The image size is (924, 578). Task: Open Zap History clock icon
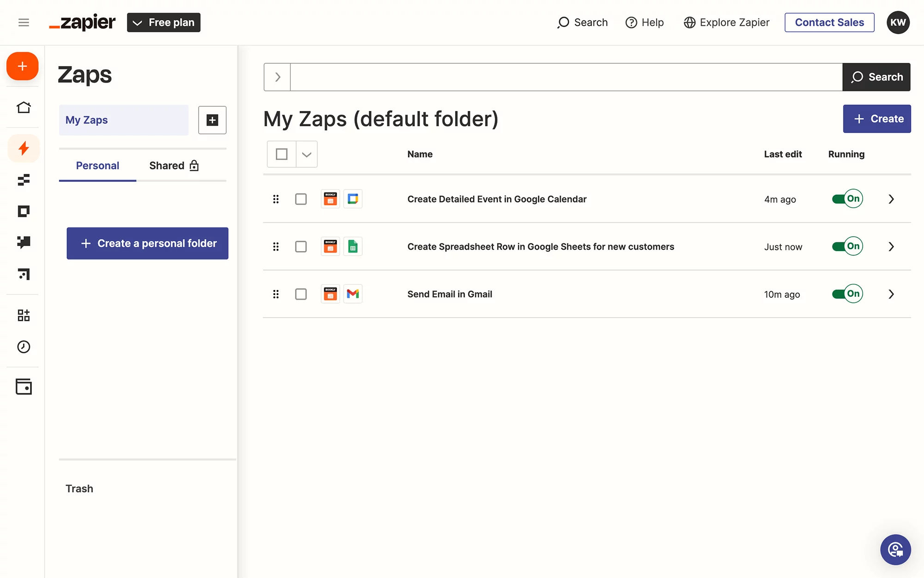pyautogui.click(x=24, y=347)
